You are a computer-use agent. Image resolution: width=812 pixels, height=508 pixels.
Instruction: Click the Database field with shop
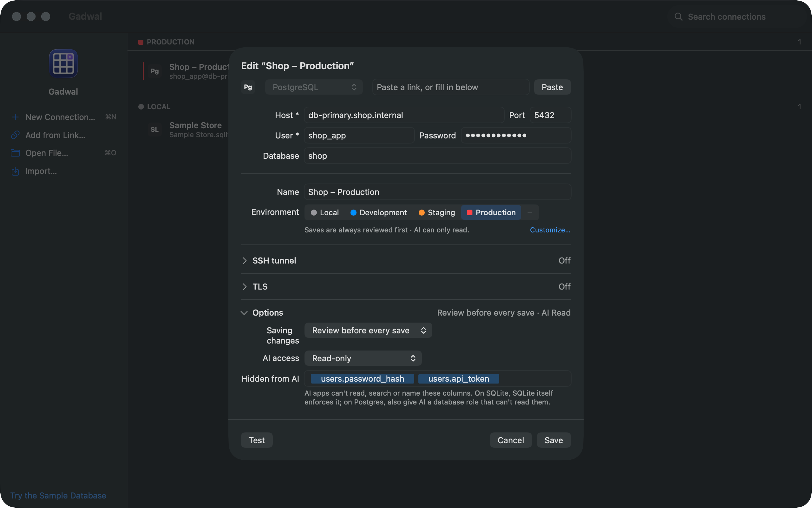(437, 156)
